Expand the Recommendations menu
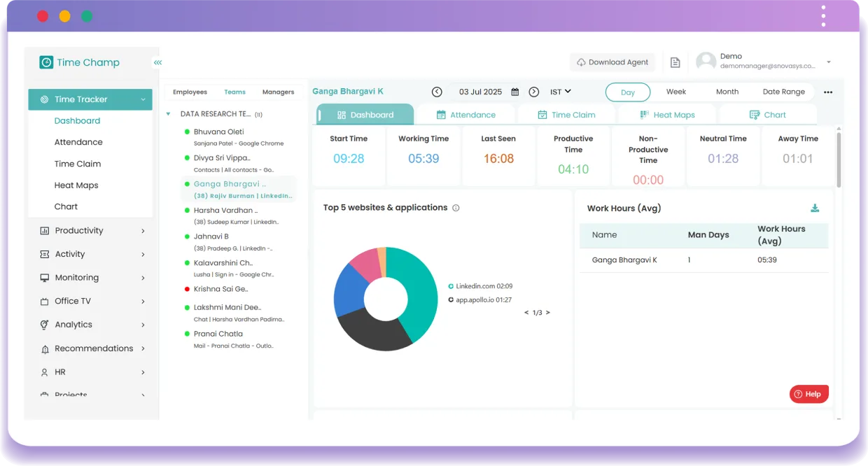 143,348
